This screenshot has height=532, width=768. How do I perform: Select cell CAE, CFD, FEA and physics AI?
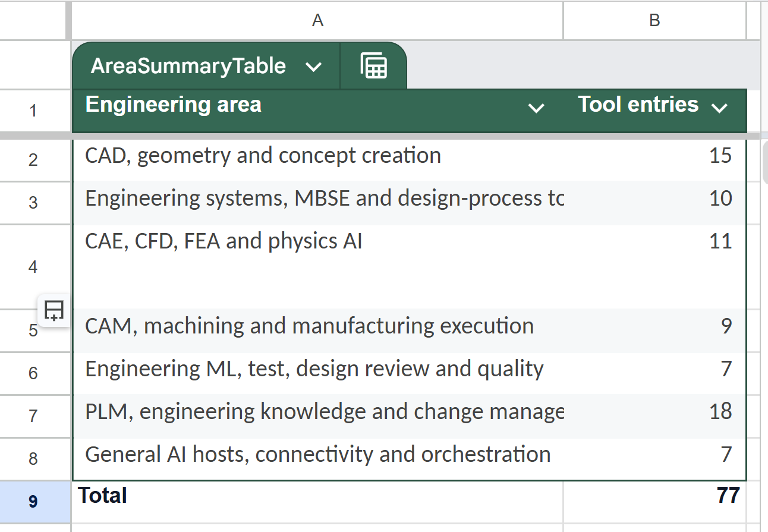pos(317,267)
